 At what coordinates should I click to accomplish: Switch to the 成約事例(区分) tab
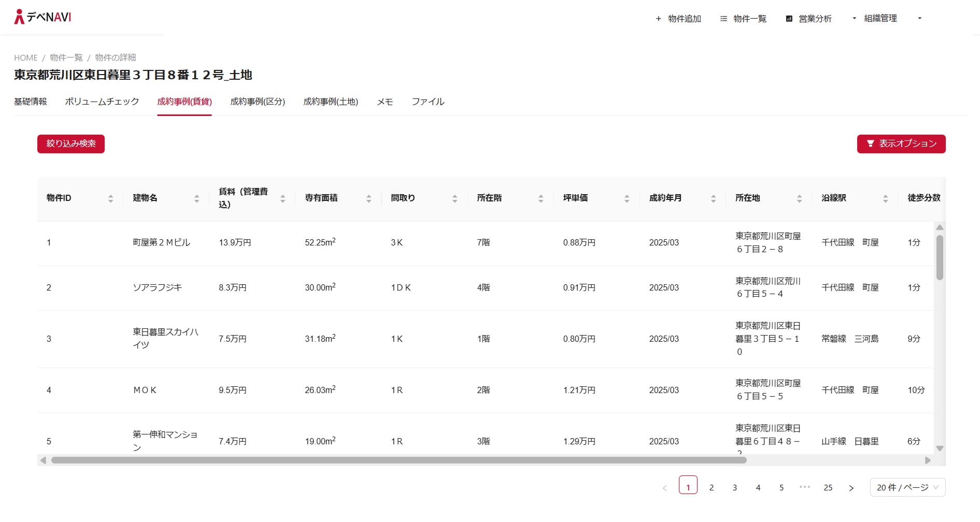point(258,102)
